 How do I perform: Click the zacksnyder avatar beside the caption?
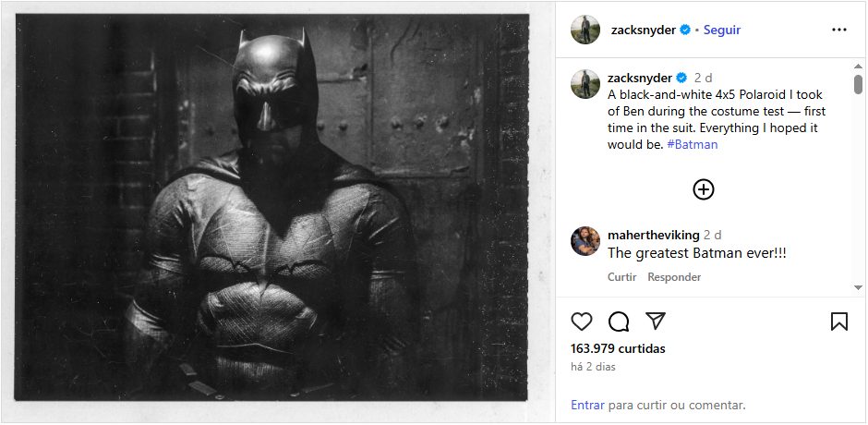[586, 83]
